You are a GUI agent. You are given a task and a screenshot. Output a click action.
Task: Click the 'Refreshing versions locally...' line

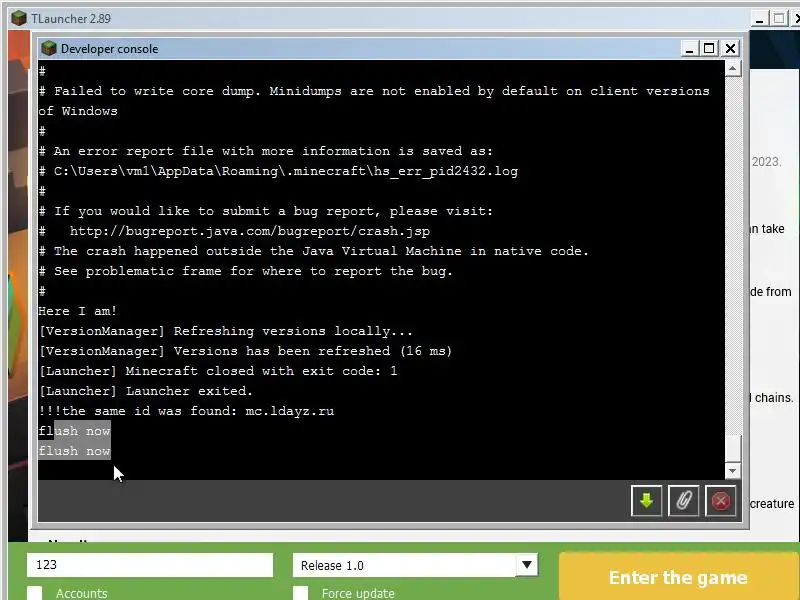click(x=226, y=331)
